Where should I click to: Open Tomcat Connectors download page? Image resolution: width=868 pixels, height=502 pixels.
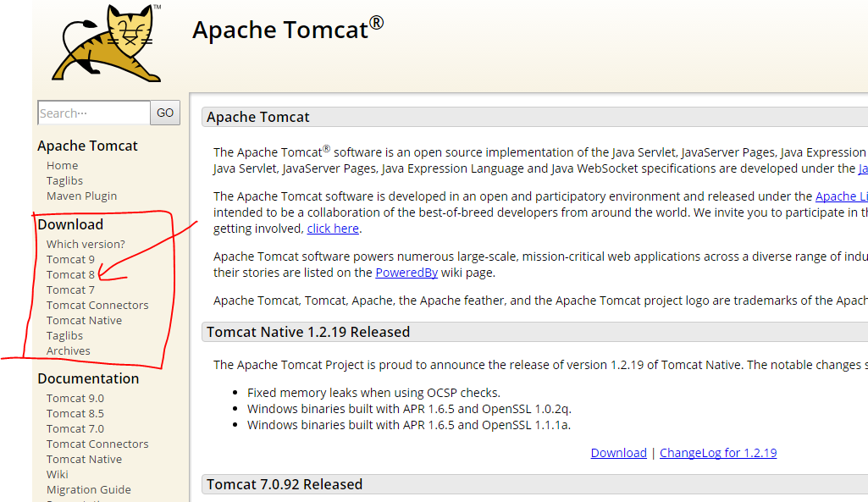(97, 305)
